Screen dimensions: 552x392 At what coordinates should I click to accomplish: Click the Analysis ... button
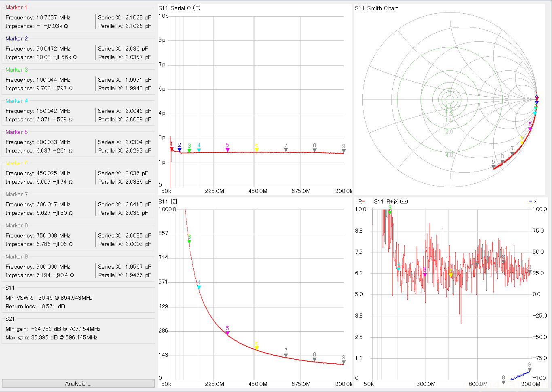tap(78, 384)
